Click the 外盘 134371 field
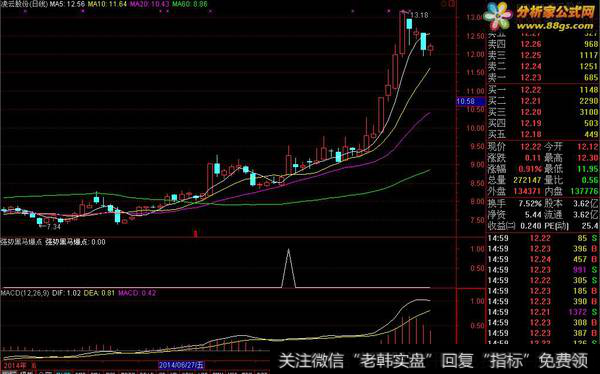 [514, 191]
